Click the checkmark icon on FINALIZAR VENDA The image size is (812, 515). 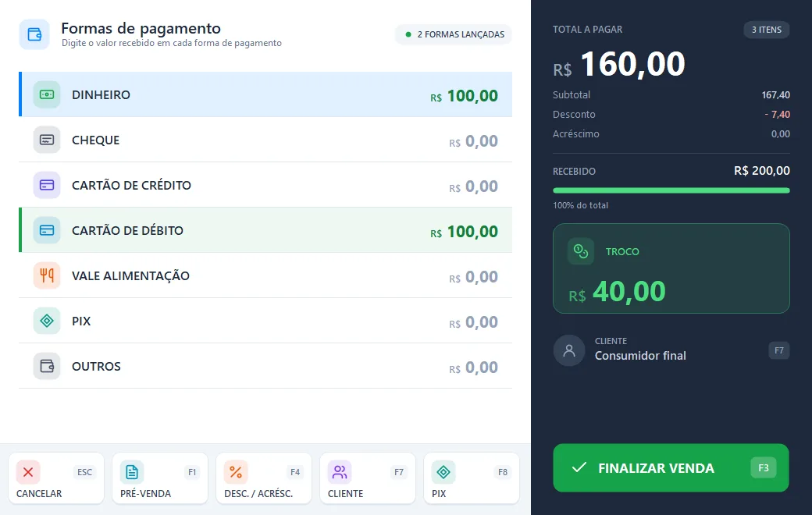579,467
